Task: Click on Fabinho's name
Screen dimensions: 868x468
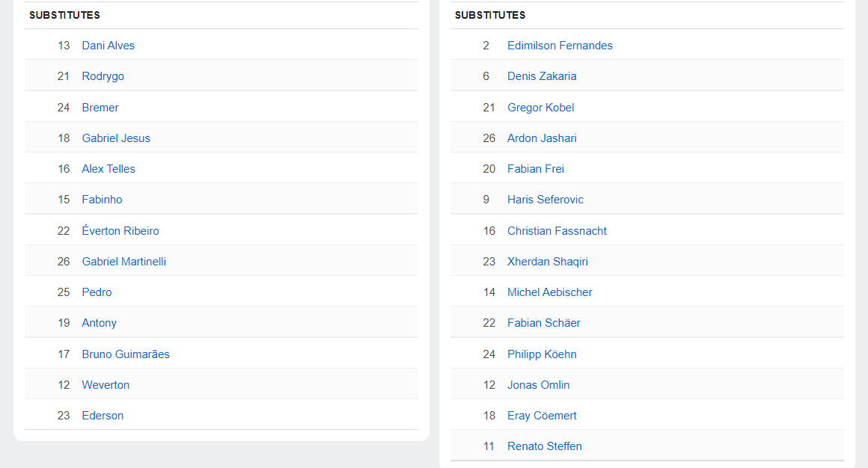Action: click(x=102, y=200)
